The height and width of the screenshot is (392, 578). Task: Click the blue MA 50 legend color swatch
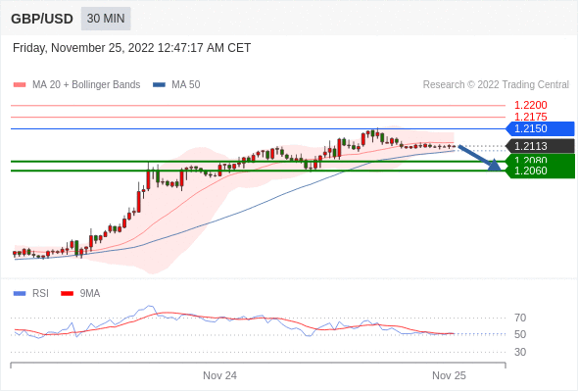coord(159,85)
